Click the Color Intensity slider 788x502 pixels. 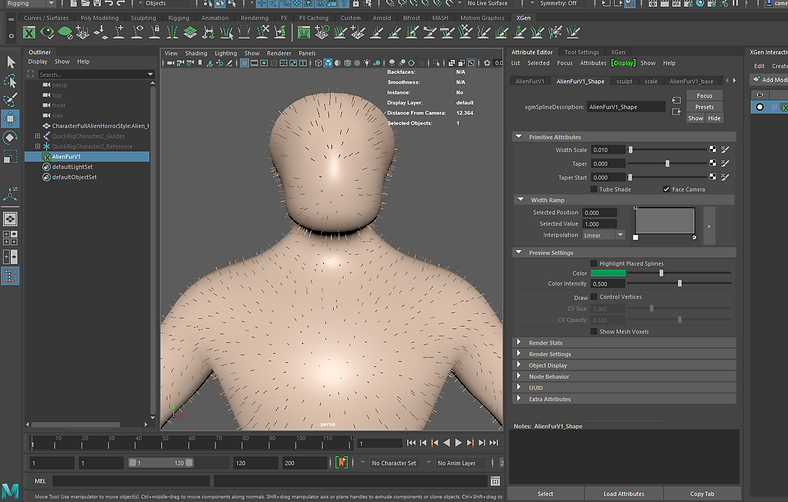[x=680, y=283]
